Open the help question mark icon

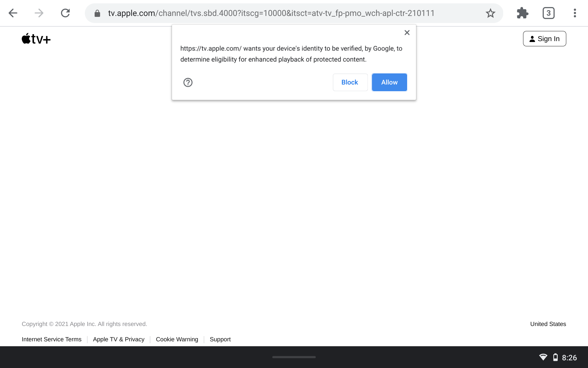188,82
